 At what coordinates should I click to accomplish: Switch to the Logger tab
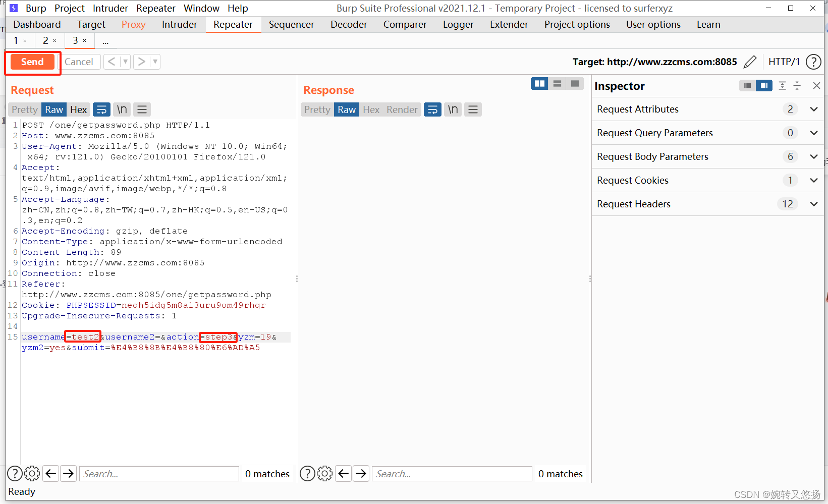(458, 24)
